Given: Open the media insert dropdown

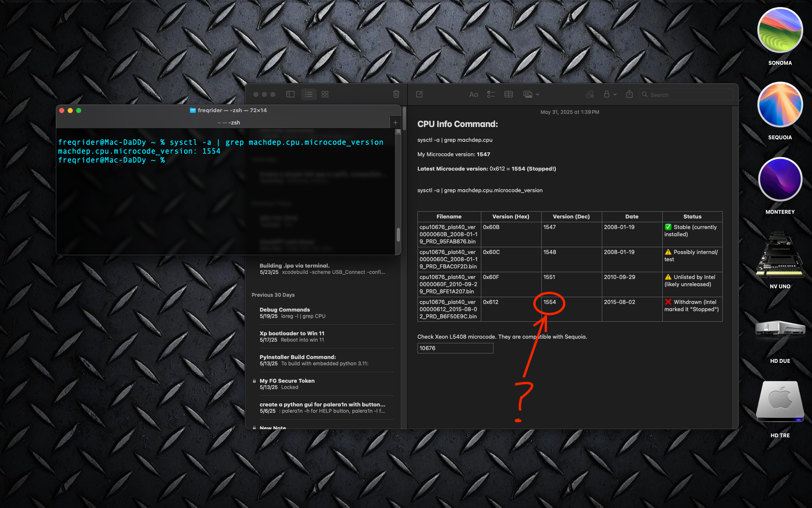Looking at the screenshot, I should (531, 94).
